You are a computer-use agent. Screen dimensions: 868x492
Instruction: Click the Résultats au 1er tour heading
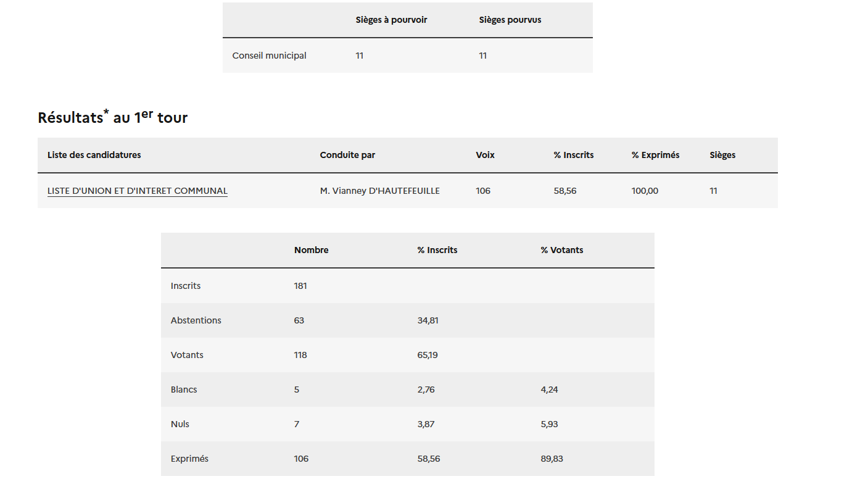(112, 117)
